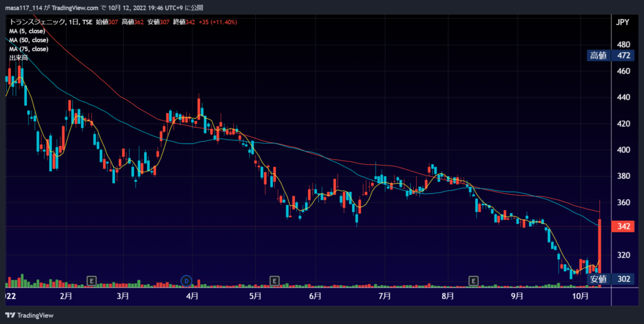The image size is (644, 324).
Task: Click the masa117_114 username in header
Action: click(x=23, y=8)
